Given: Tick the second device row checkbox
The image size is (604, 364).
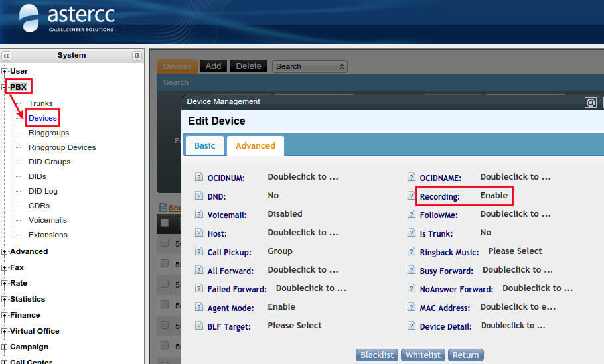Looking at the screenshot, I should pyautogui.click(x=165, y=263).
